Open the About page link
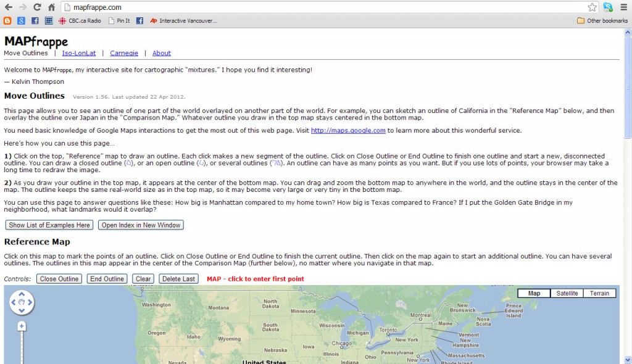This screenshot has width=632, height=364. coord(162,53)
